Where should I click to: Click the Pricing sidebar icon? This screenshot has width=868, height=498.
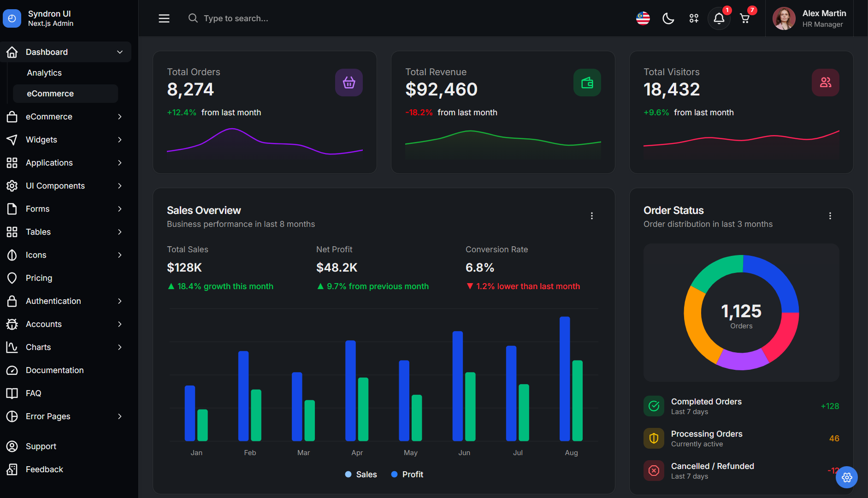click(12, 278)
